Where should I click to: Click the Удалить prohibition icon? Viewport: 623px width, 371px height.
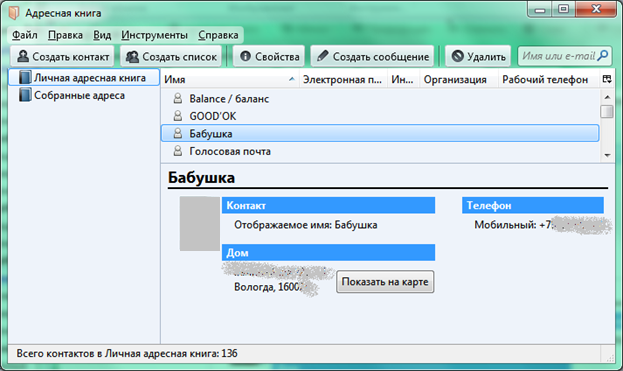tap(458, 56)
